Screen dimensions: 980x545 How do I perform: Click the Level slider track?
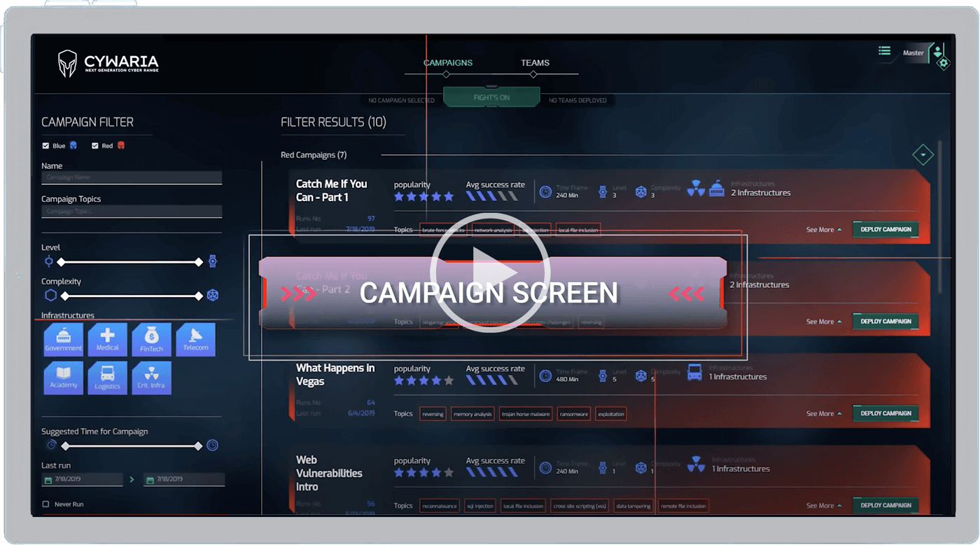pyautogui.click(x=130, y=262)
